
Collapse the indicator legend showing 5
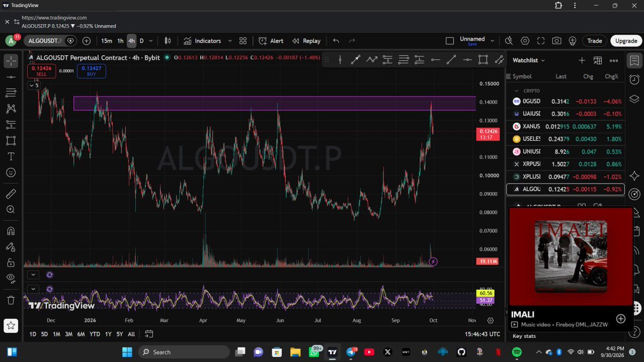34,85
